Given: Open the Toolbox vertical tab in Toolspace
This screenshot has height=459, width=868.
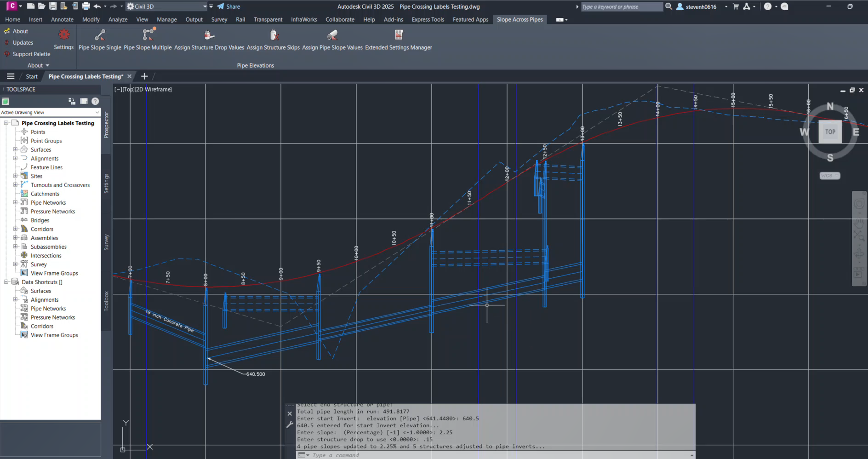Looking at the screenshot, I should tap(106, 301).
